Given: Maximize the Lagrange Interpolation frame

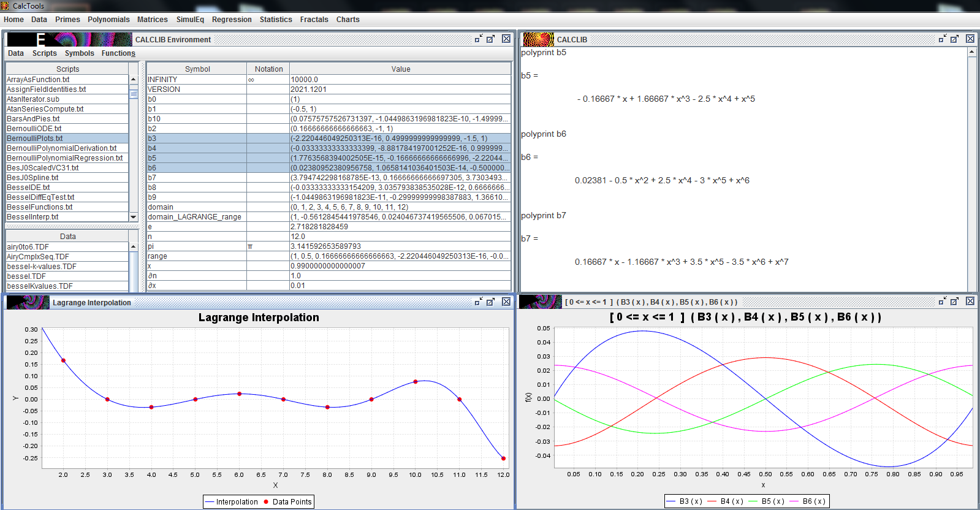Looking at the screenshot, I should [x=491, y=302].
